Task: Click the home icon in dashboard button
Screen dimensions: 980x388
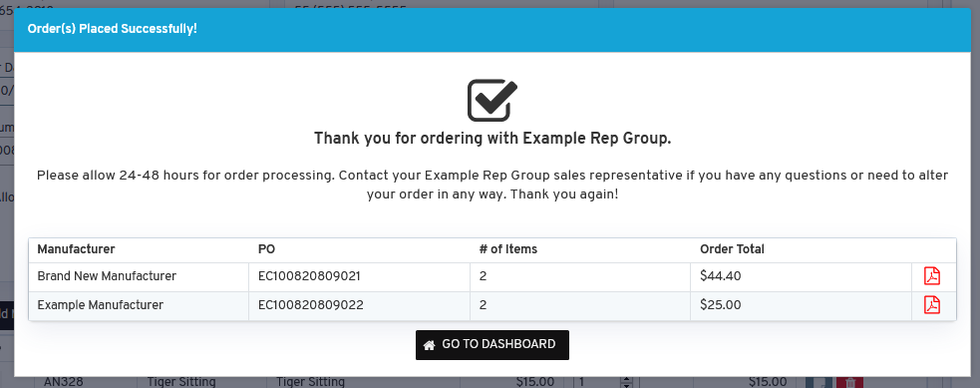Action: click(x=430, y=345)
